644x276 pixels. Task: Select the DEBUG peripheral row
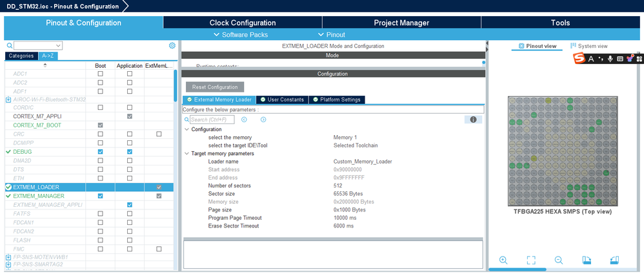(88, 152)
